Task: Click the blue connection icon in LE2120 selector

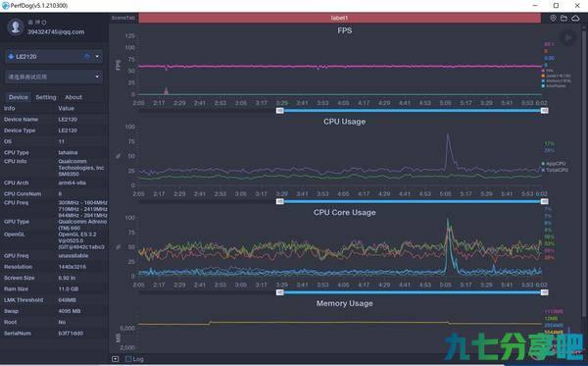Action: click(87, 57)
